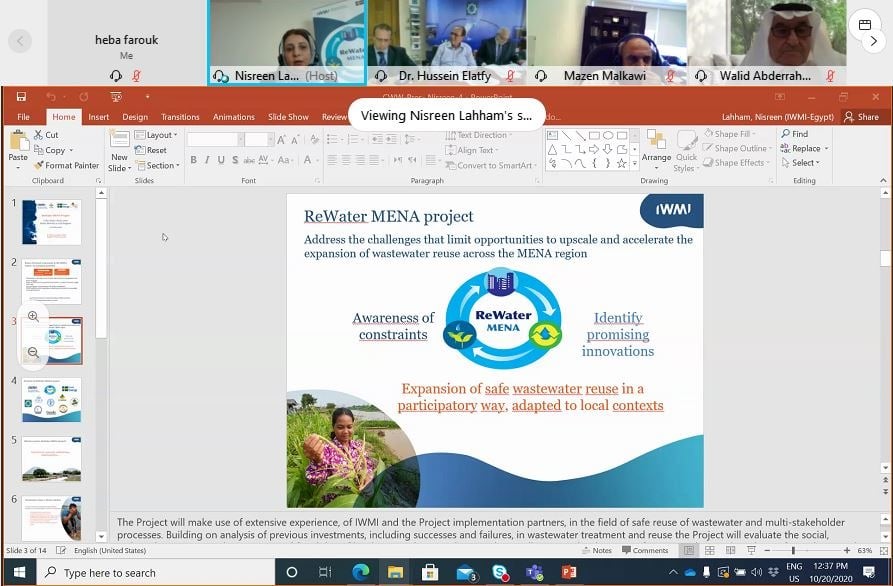
Task: Click the Arrange shapes button
Action: click(656, 149)
